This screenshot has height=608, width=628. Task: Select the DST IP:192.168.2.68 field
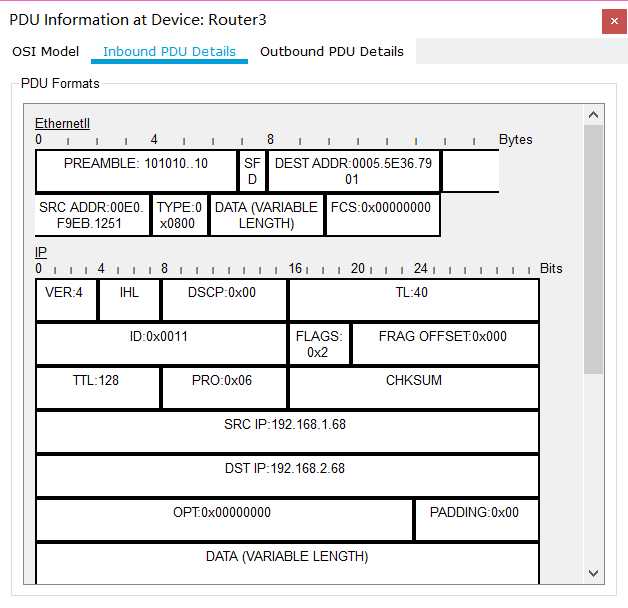pos(287,476)
